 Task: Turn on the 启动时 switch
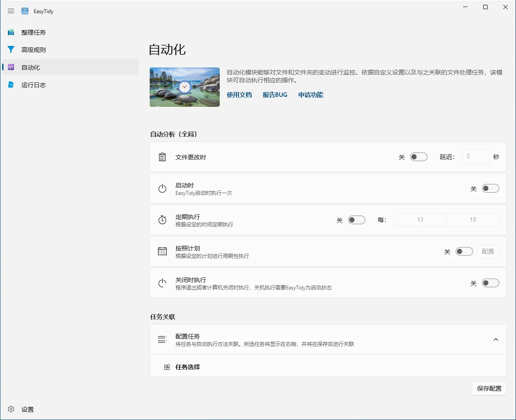(490, 188)
